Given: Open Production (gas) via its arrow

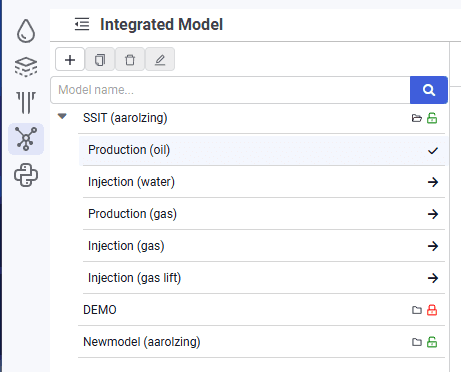Looking at the screenshot, I should click(433, 214).
